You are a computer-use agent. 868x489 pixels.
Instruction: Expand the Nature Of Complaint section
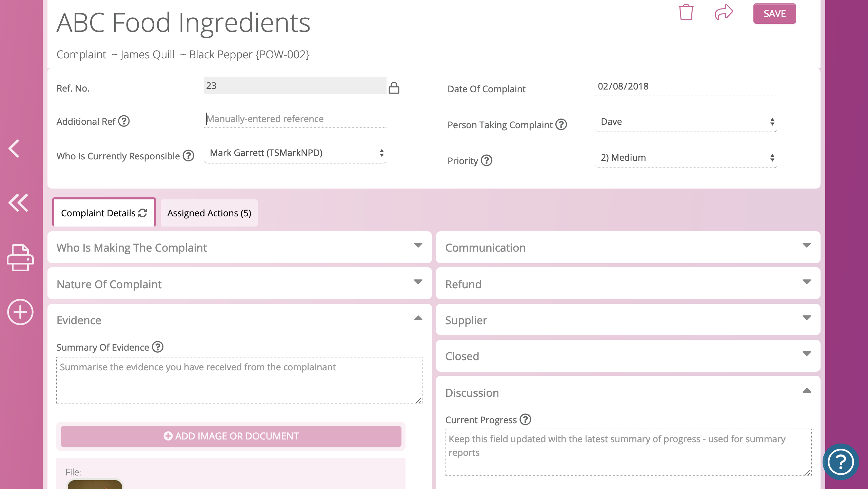[x=239, y=283]
